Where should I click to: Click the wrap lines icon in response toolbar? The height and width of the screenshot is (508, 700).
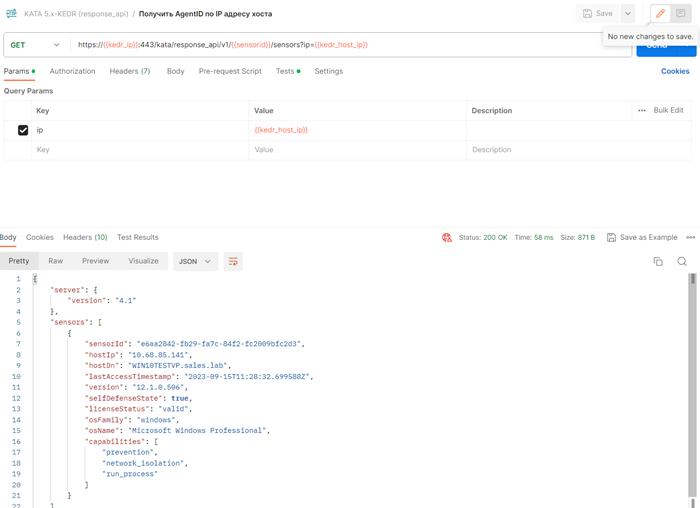tap(233, 261)
